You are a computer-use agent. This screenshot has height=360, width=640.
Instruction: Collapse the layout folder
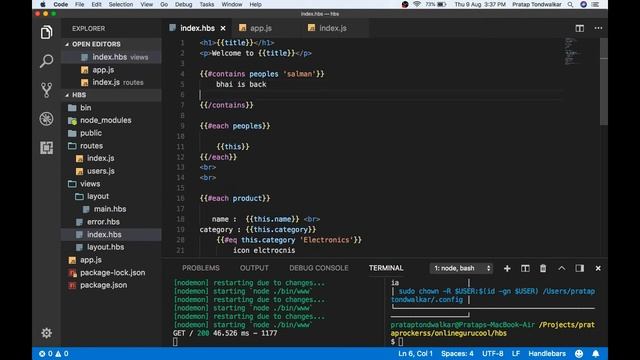[92, 196]
